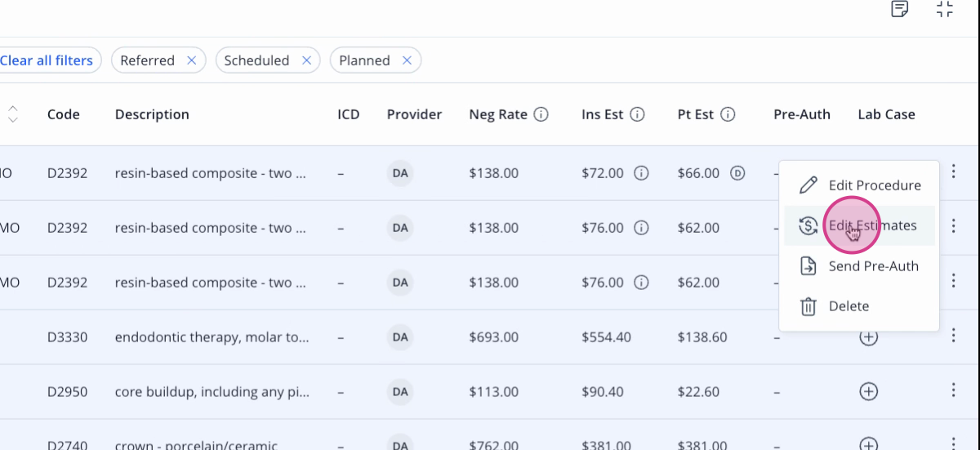Select Send Pre-Auth menu entry
980x450 pixels.
coord(859,266)
